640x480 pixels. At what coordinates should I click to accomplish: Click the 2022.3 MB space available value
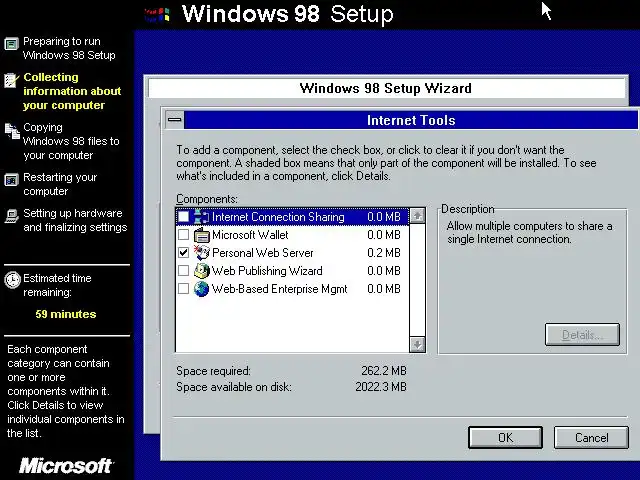tap(381, 387)
